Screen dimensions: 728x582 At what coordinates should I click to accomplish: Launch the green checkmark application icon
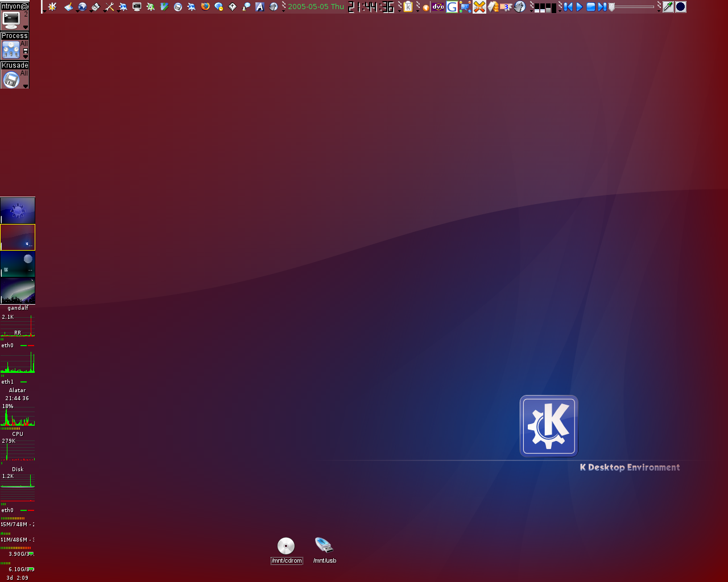165,7
